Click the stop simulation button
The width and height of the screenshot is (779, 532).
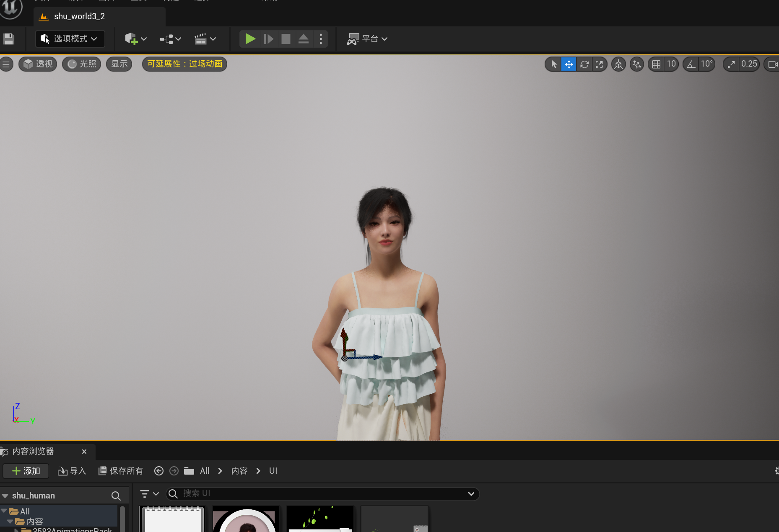286,39
